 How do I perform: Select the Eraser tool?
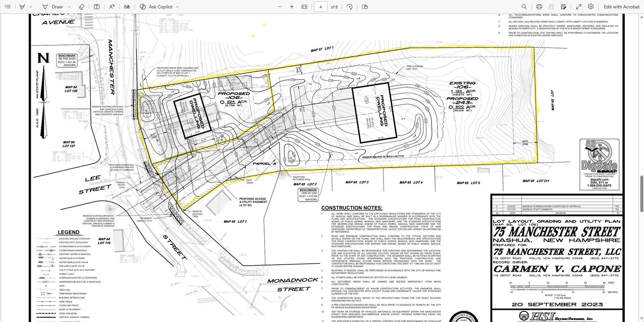[x=82, y=7]
